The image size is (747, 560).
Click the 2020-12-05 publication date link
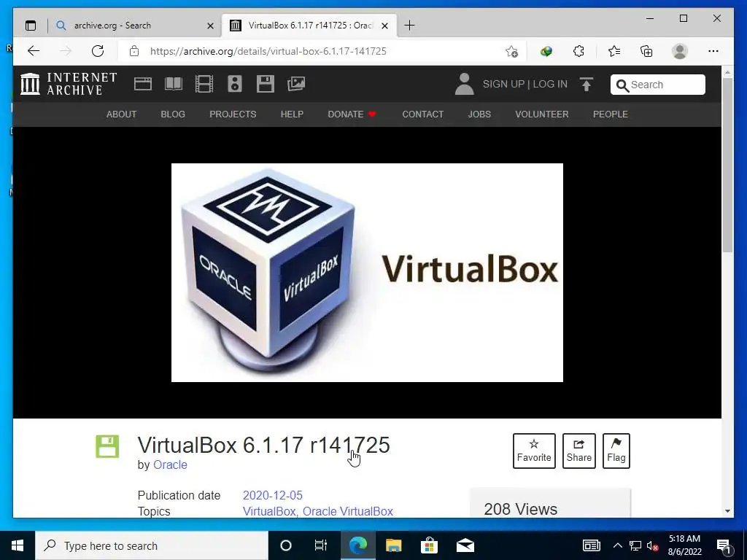[273, 495]
